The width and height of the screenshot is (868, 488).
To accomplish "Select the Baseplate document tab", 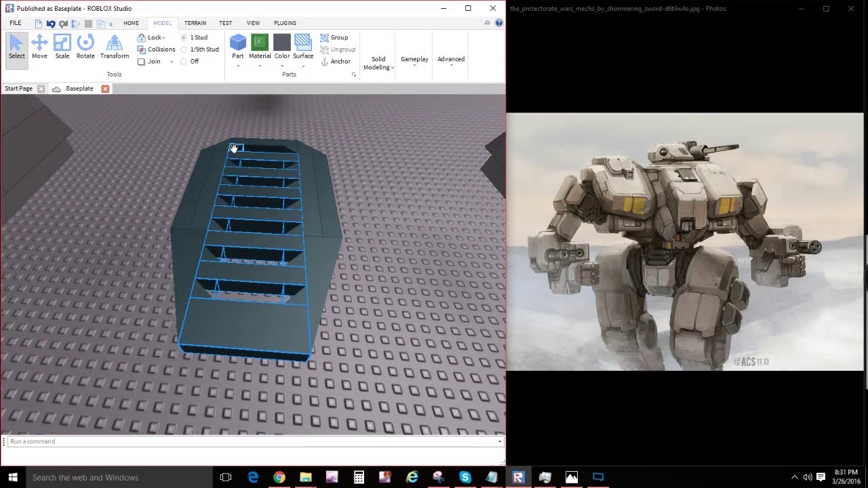I will [x=79, y=89].
